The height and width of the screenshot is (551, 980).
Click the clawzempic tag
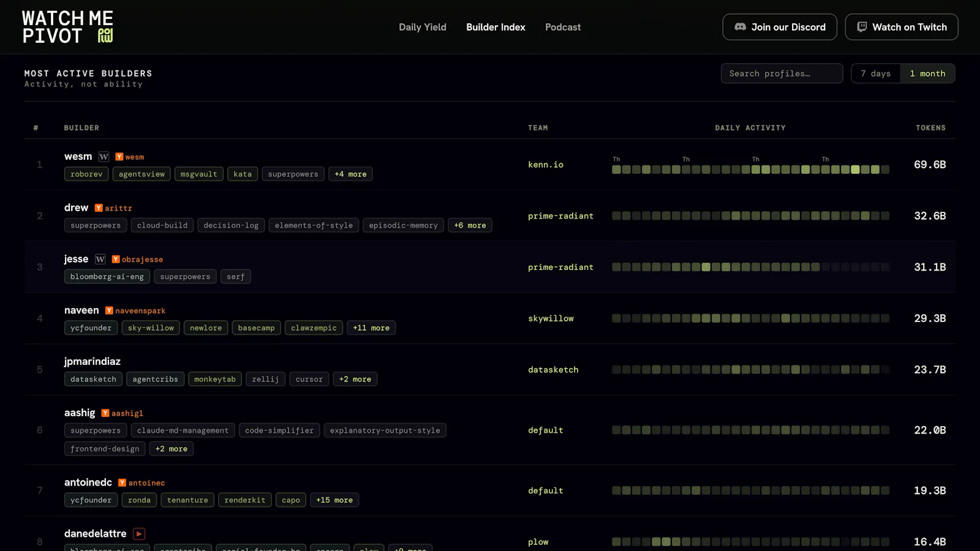pyautogui.click(x=314, y=328)
